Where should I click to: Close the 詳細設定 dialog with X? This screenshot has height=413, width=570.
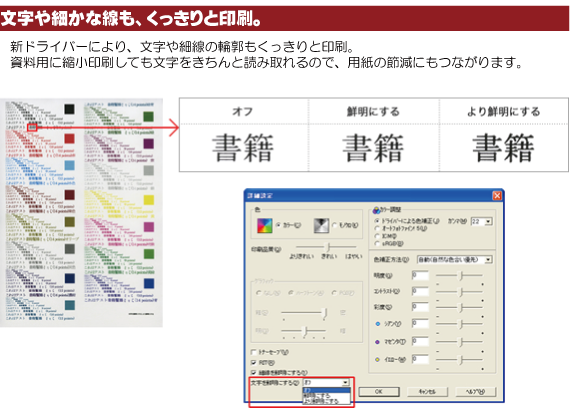click(497, 196)
